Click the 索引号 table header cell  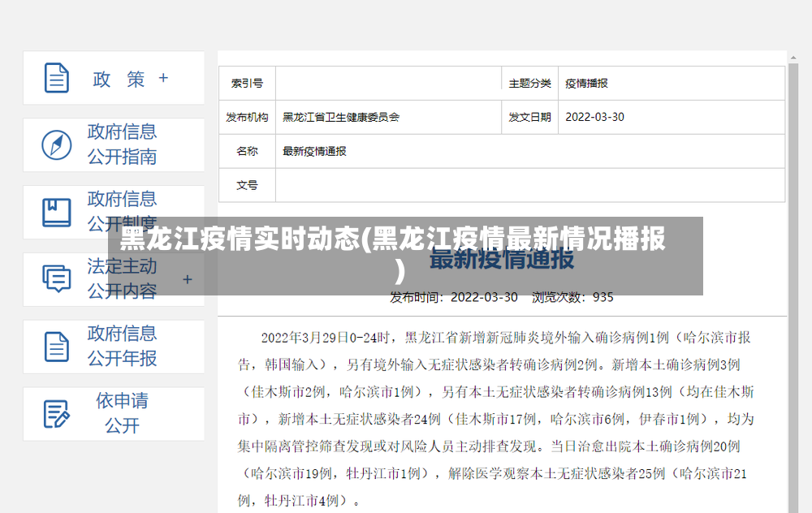(247, 84)
